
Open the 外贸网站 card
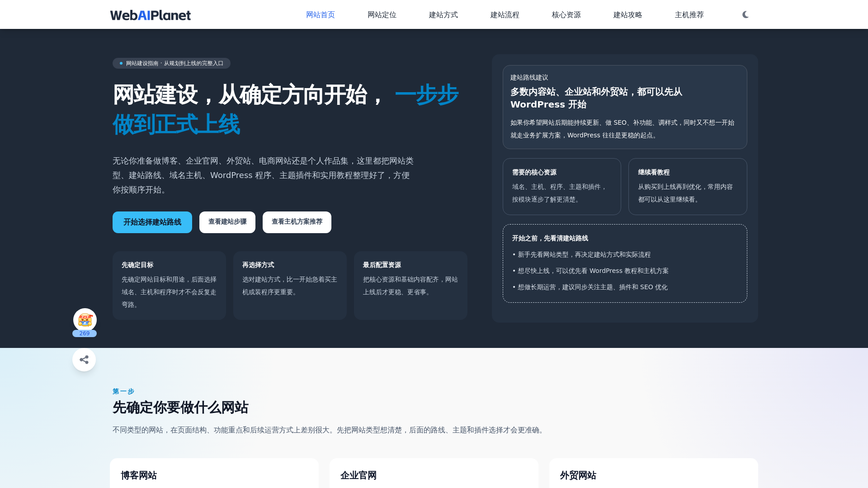point(654,473)
